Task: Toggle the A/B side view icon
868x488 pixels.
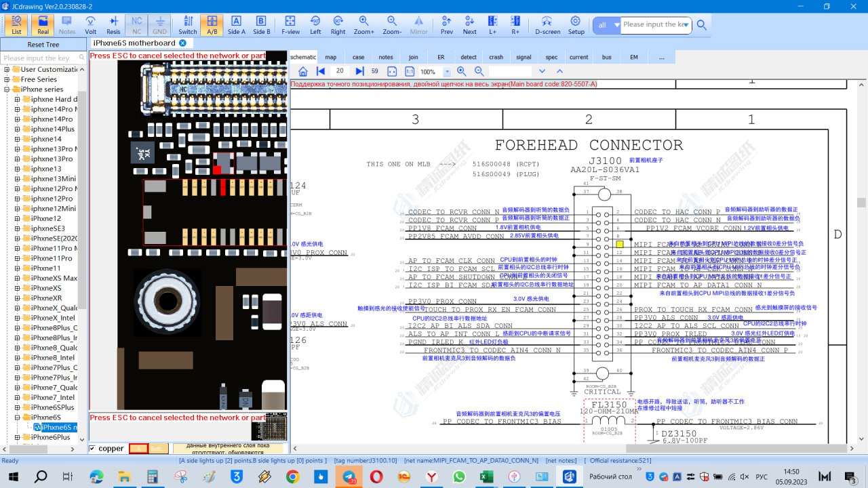Action: pos(212,25)
